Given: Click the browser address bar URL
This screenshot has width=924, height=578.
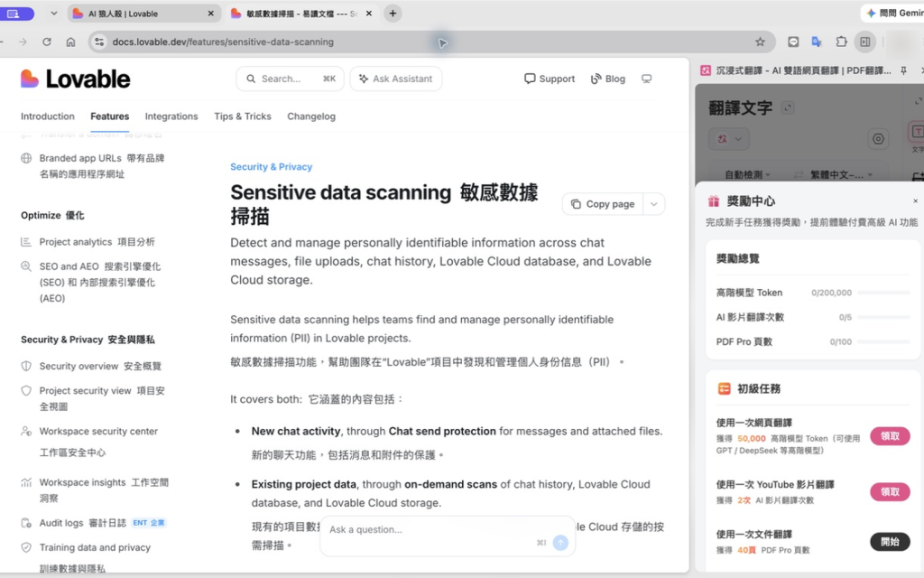Looking at the screenshot, I should click(223, 42).
